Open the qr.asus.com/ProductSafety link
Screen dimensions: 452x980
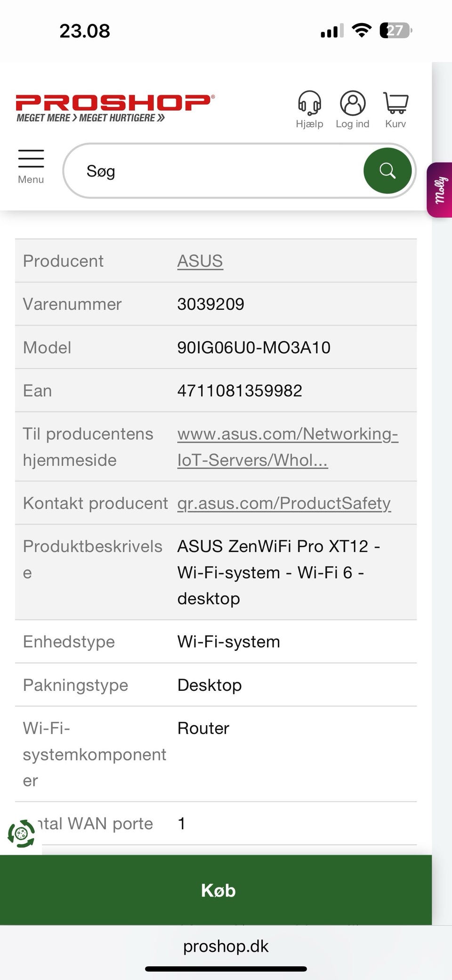(x=284, y=503)
